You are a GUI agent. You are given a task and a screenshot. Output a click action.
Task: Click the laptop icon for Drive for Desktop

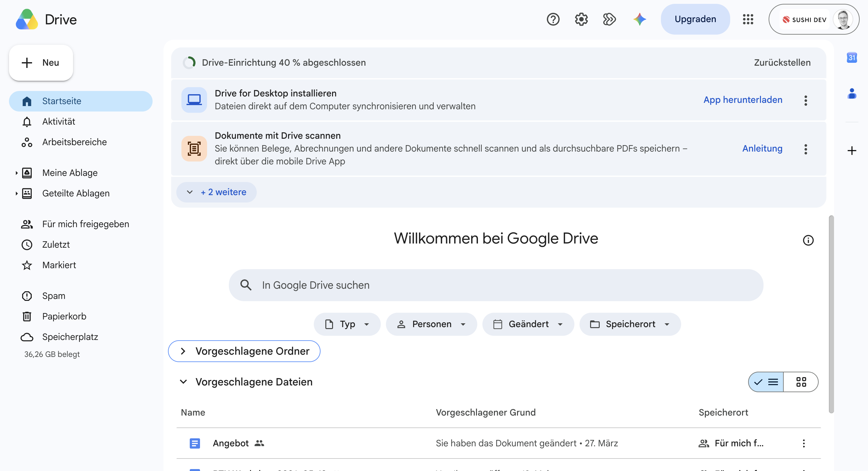(x=194, y=100)
